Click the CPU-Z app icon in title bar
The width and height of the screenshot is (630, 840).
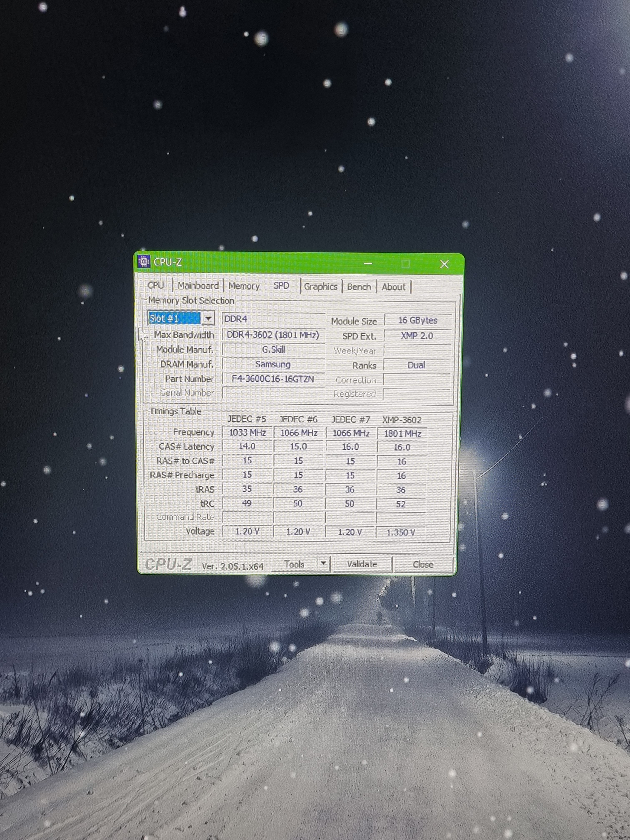(144, 262)
